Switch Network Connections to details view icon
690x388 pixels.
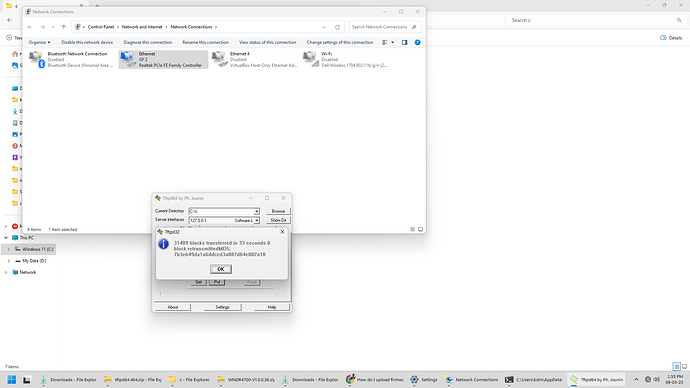(x=412, y=229)
